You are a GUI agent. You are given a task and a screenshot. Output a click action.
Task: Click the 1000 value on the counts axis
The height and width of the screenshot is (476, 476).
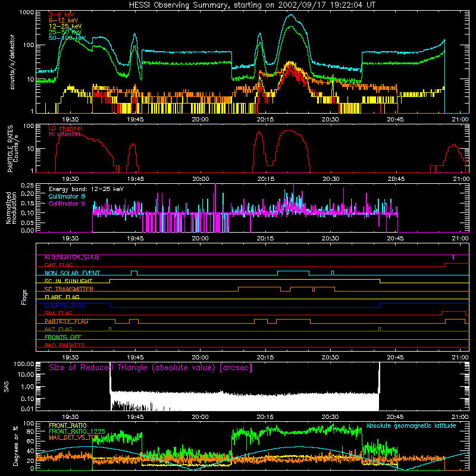[27, 12]
